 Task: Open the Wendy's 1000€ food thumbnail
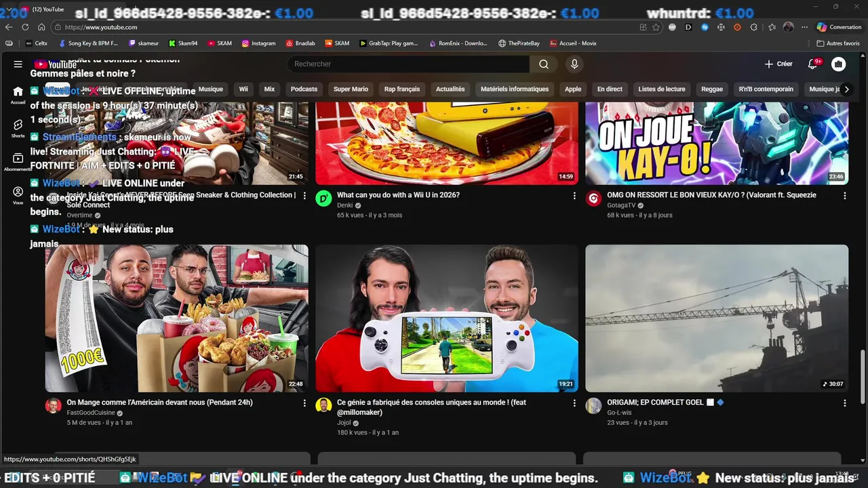pyautogui.click(x=176, y=318)
